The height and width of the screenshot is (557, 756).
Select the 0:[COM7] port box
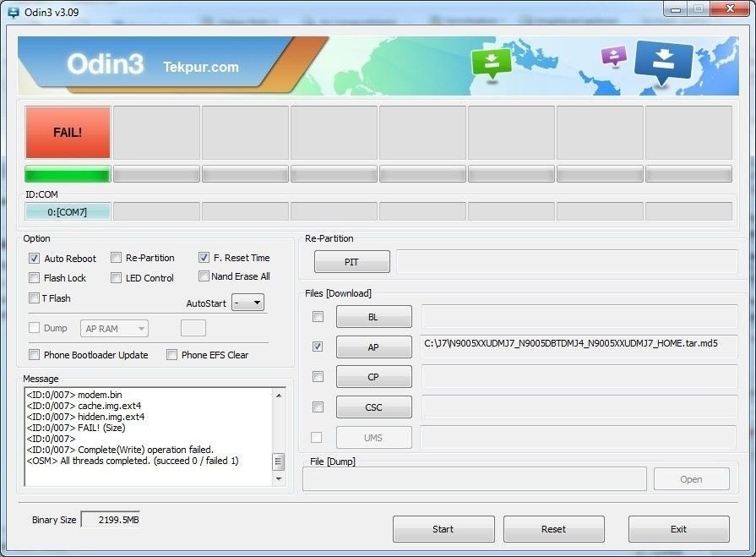pos(68,211)
